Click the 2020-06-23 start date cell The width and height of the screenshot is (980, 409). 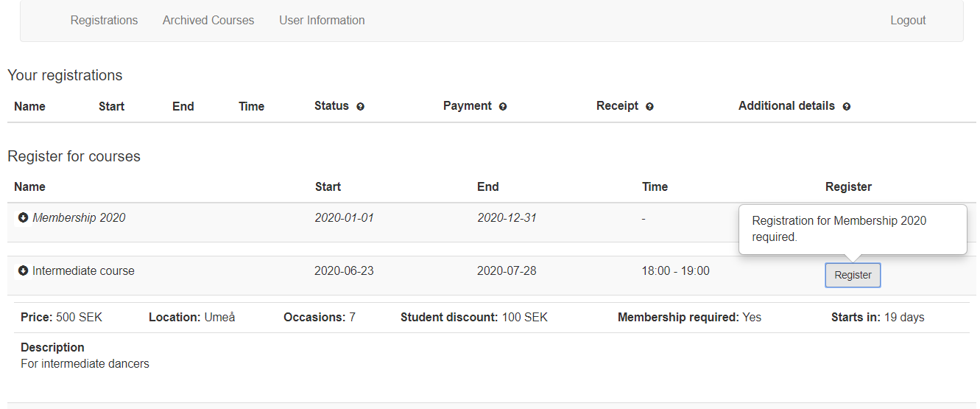coord(344,270)
